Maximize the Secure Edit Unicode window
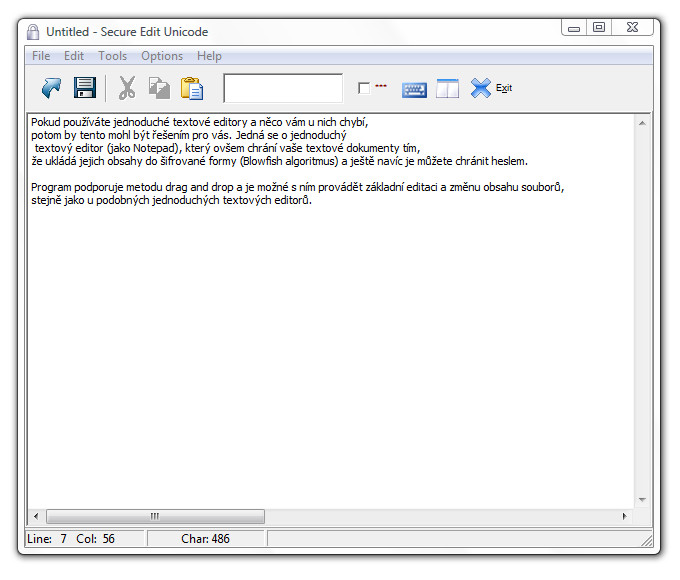 tap(599, 27)
